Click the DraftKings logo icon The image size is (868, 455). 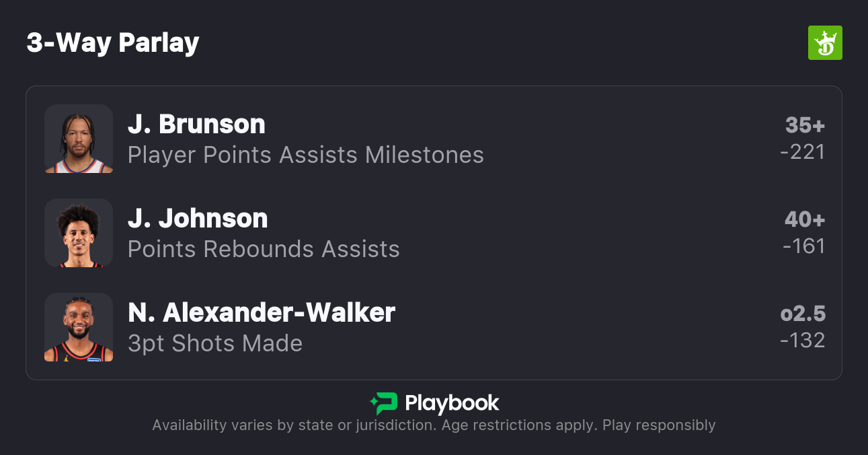click(x=824, y=43)
